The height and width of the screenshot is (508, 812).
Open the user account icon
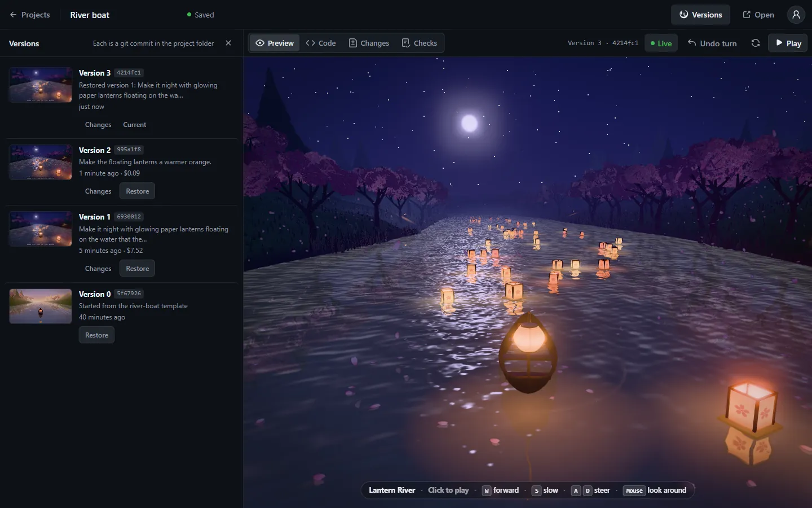tap(796, 15)
